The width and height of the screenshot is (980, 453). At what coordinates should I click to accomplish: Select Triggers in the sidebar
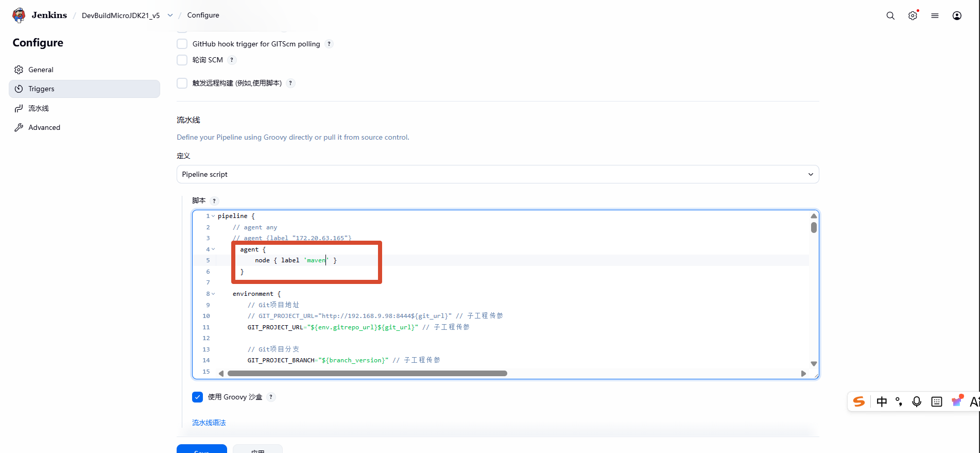(x=84, y=89)
